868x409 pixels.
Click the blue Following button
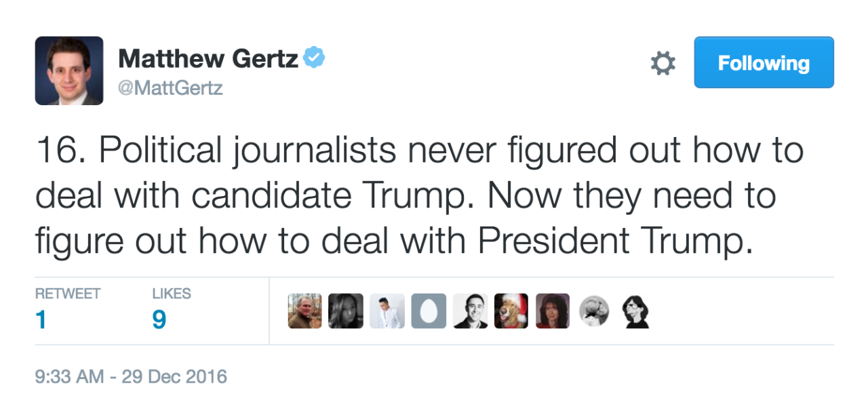pyautogui.click(x=764, y=62)
